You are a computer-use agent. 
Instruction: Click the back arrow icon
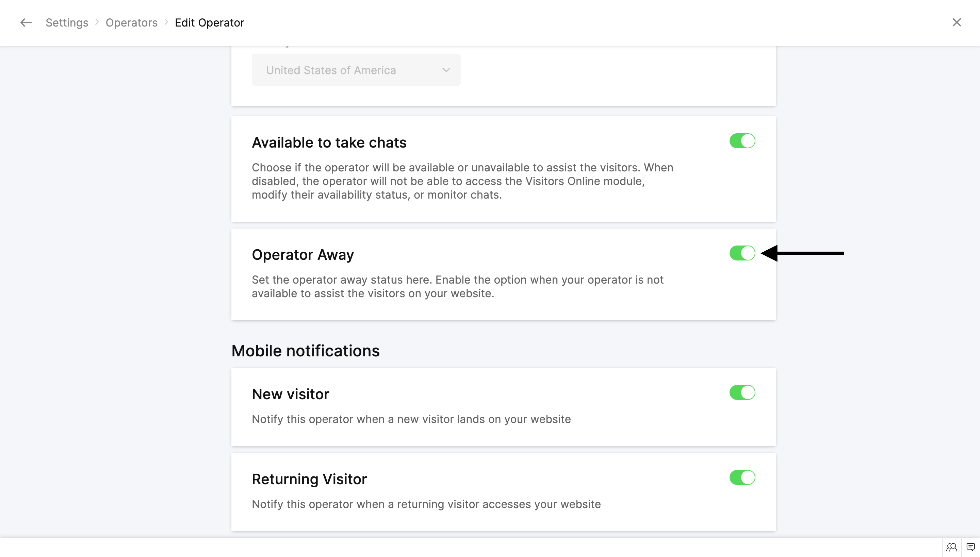[x=26, y=22]
